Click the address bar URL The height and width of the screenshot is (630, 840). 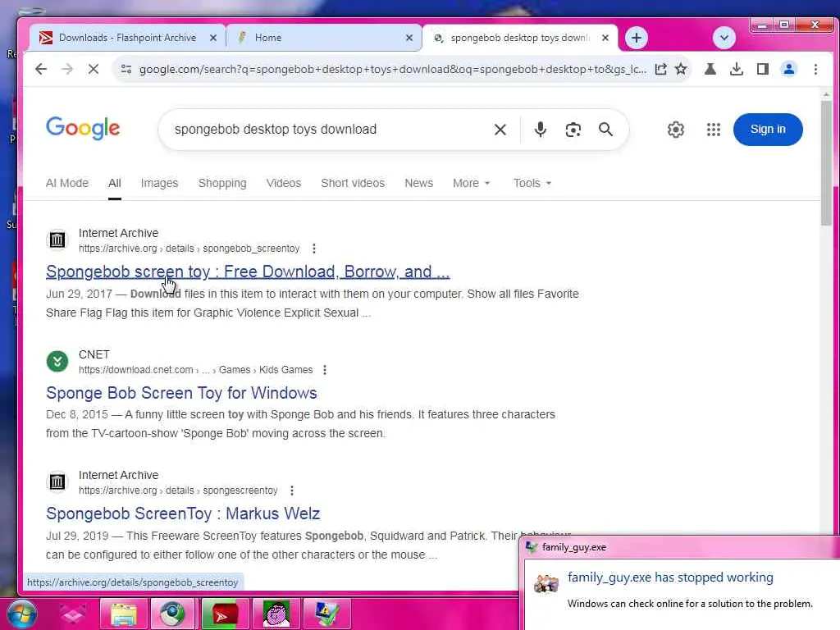point(392,69)
